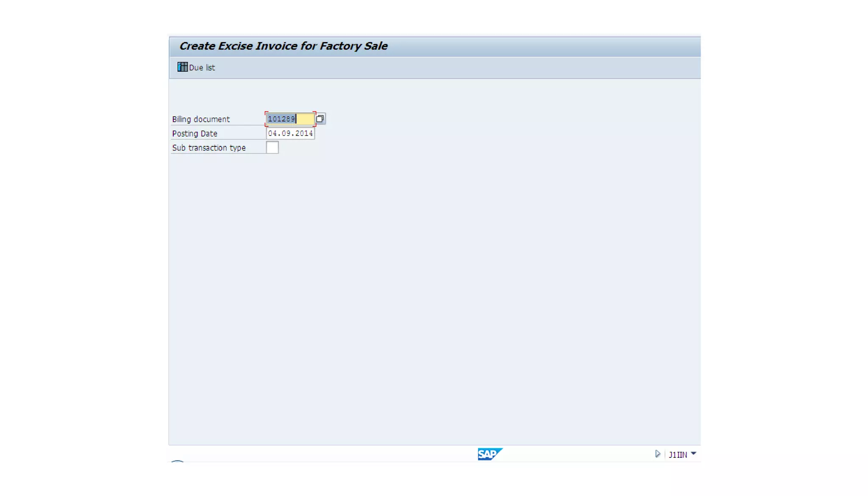The width and height of the screenshot is (868, 496).
Task: Click yellow empty part of Billing document field
Action: pyautogui.click(x=305, y=119)
